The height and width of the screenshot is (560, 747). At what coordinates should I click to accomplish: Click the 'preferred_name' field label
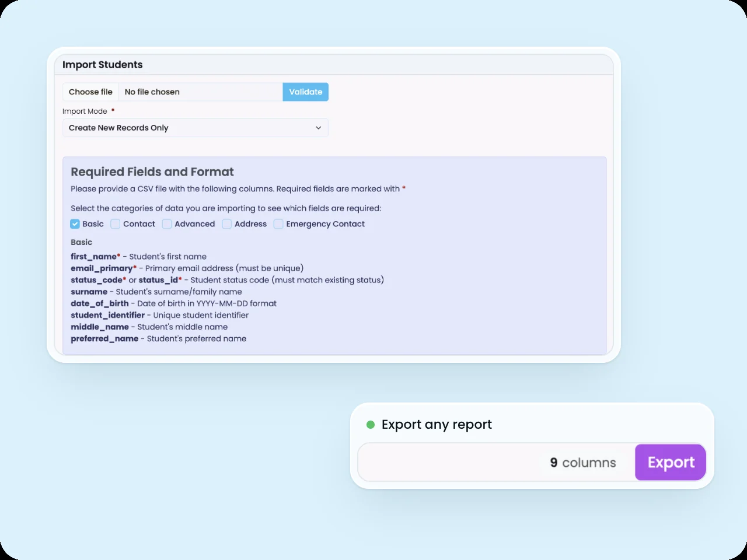105,338
